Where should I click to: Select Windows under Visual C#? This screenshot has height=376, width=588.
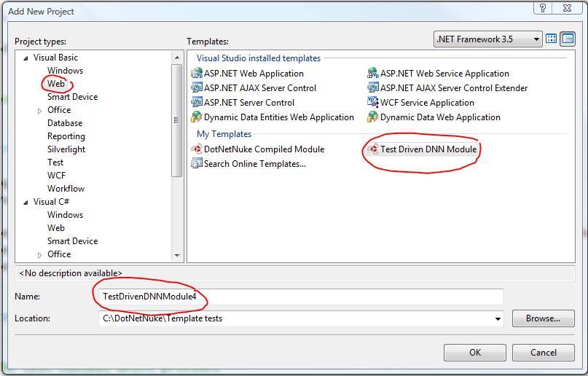[65, 215]
